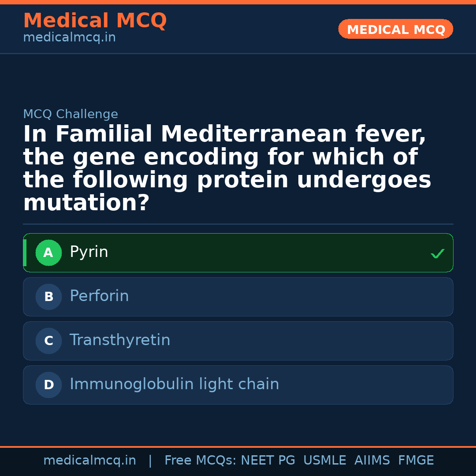This screenshot has height=476, width=476.
Task: Click the D letter circle badge
Action: pos(48,385)
